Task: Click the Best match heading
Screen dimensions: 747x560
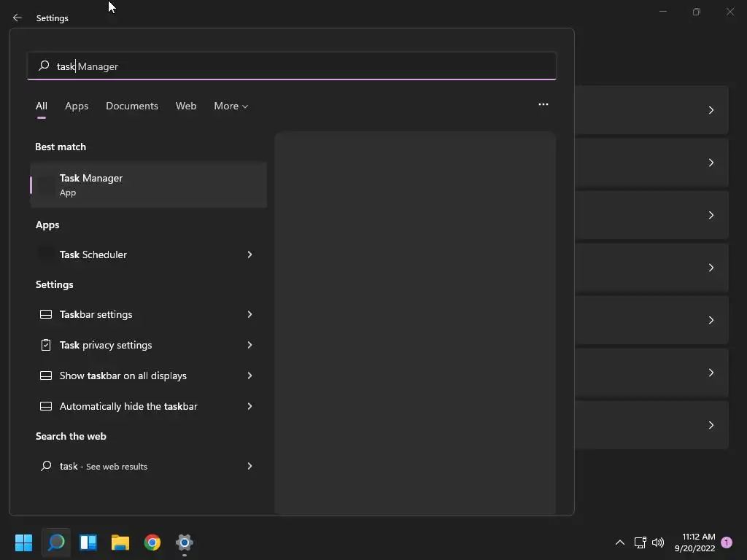Action: coord(61,147)
